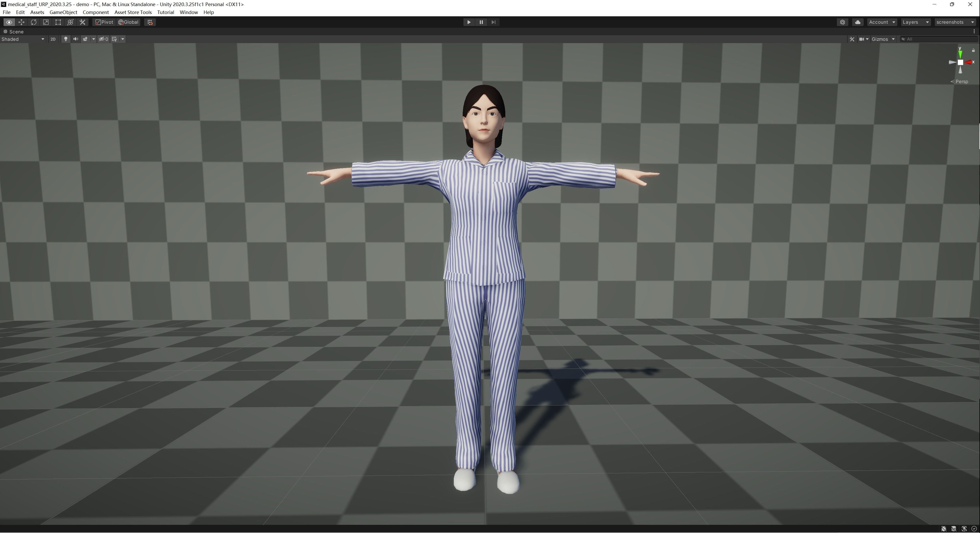Screen dimensions: 980x533
Task: Start Play mode
Action: tap(469, 22)
